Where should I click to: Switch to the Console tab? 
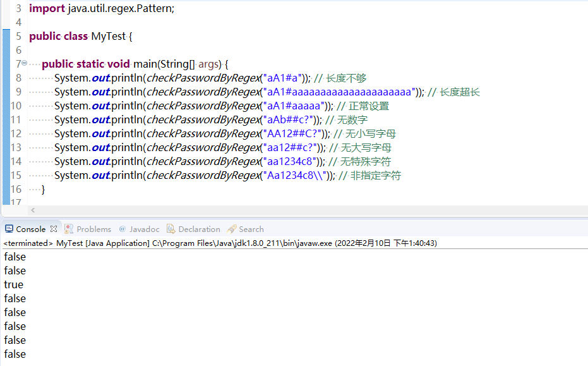pos(31,229)
